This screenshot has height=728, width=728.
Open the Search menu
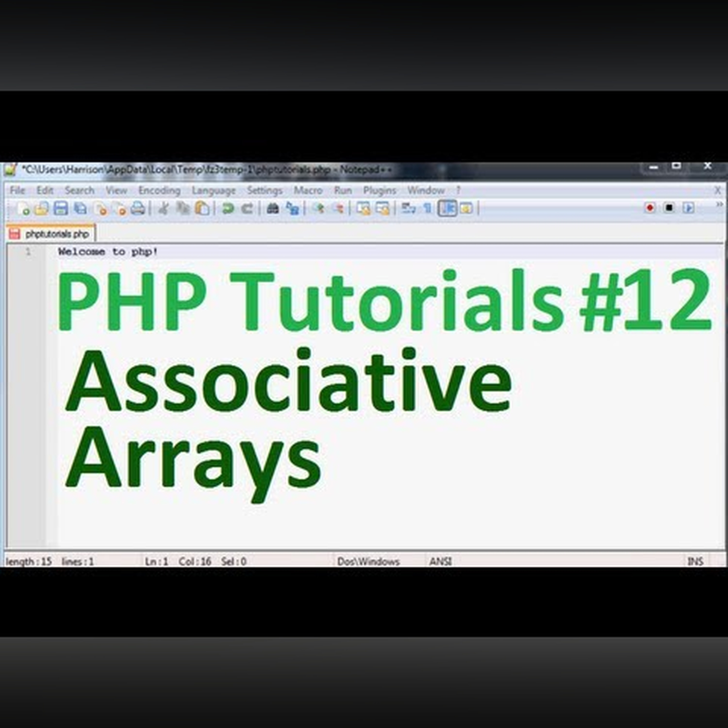tap(80, 190)
